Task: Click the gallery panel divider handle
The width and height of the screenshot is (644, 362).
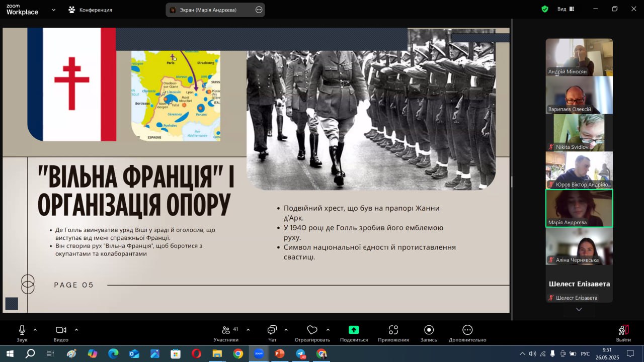Action: coord(512,182)
